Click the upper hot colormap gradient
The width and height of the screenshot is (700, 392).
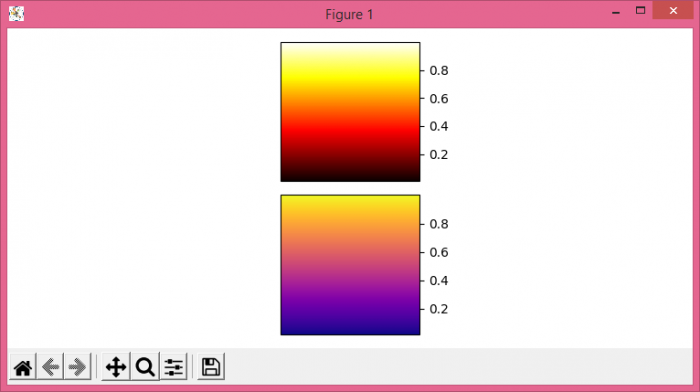(x=350, y=112)
